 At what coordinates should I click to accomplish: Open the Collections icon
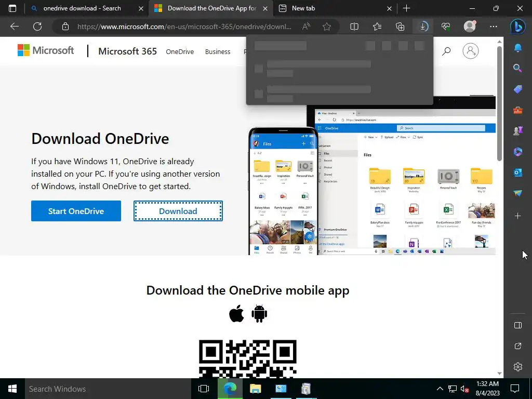[400, 26]
